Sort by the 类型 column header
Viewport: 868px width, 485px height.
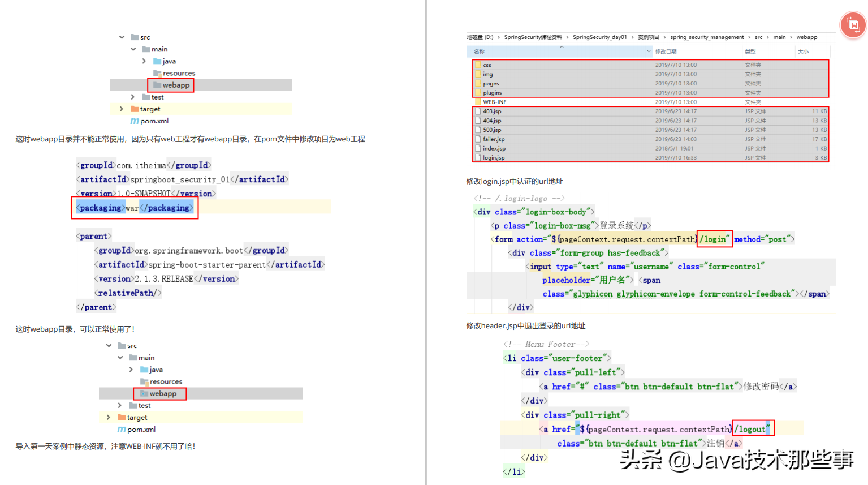pos(750,51)
